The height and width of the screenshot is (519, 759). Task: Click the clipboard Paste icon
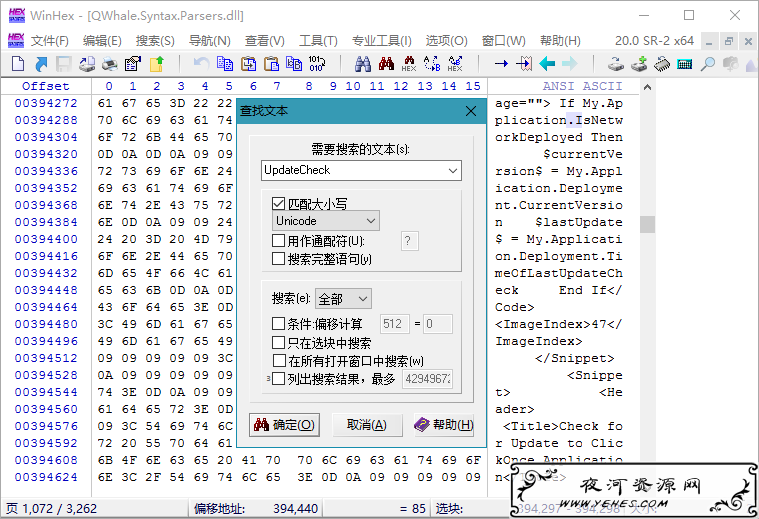click(272, 63)
